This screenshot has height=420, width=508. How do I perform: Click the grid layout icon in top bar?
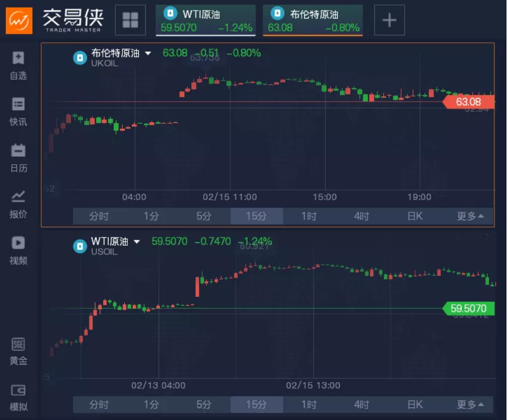coord(130,20)
